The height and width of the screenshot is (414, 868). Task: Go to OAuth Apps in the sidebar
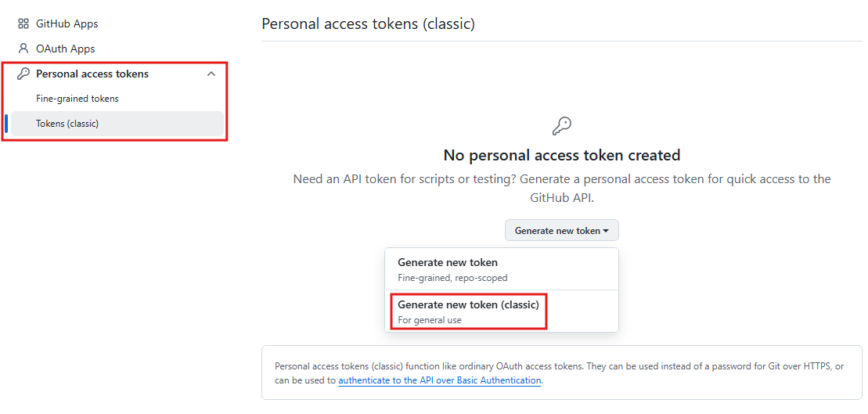pos(65,49)
